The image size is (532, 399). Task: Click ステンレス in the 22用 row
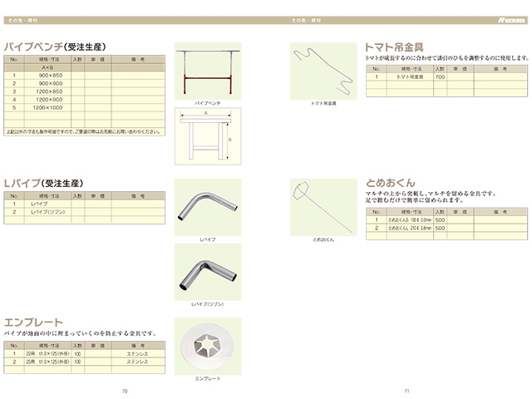click(x=137, y=353)
